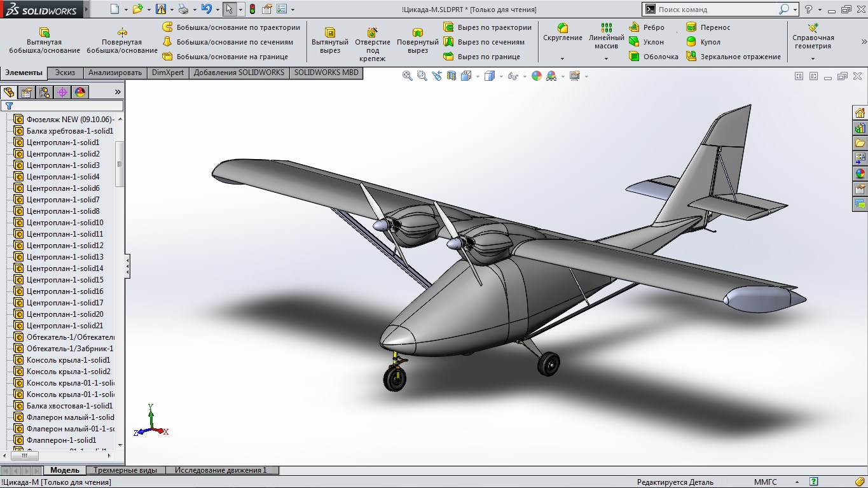
Task: Open the Отверстие под крепеж tool
Action: tap(373, 45)
